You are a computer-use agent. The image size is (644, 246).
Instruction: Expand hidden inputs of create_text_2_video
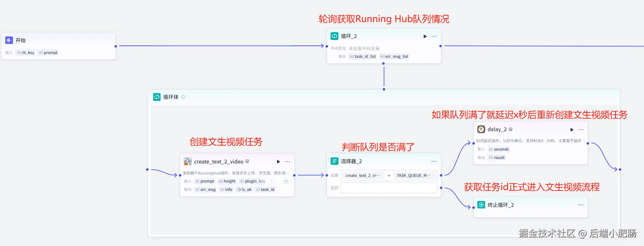[286, 181]
